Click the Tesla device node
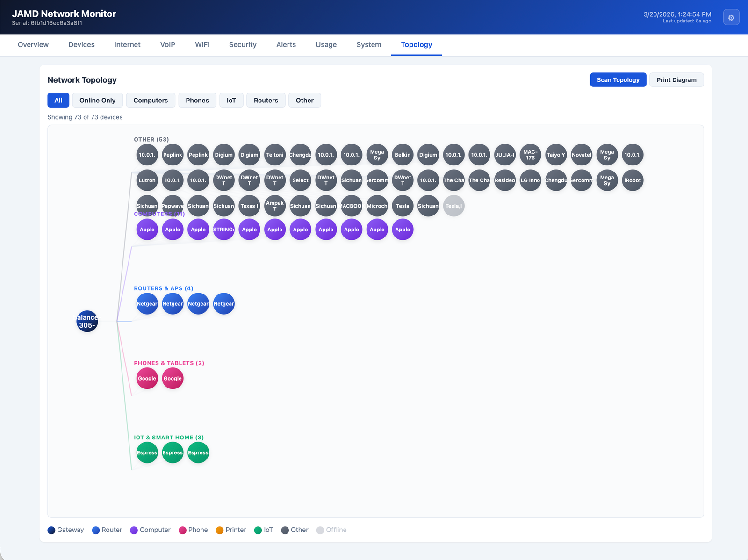 coord(403,206)
